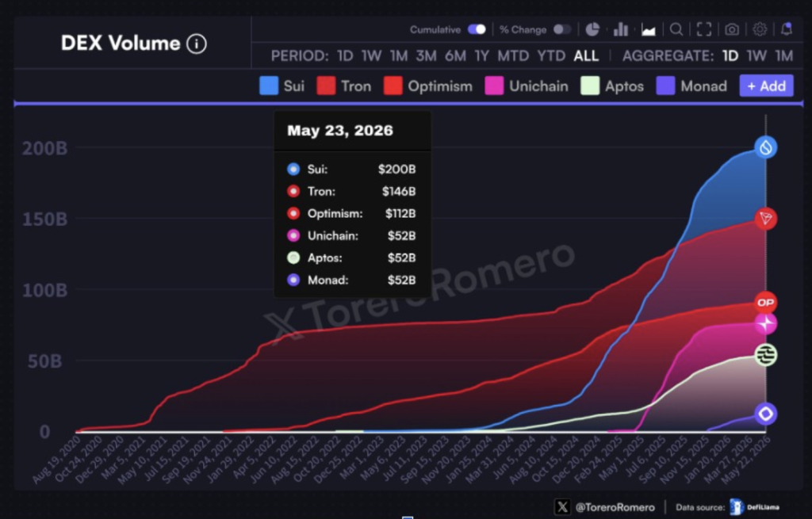This screenshot has height=519, width=812.
Task: Click 150B y-axis label
Action: tap(45, 219)
